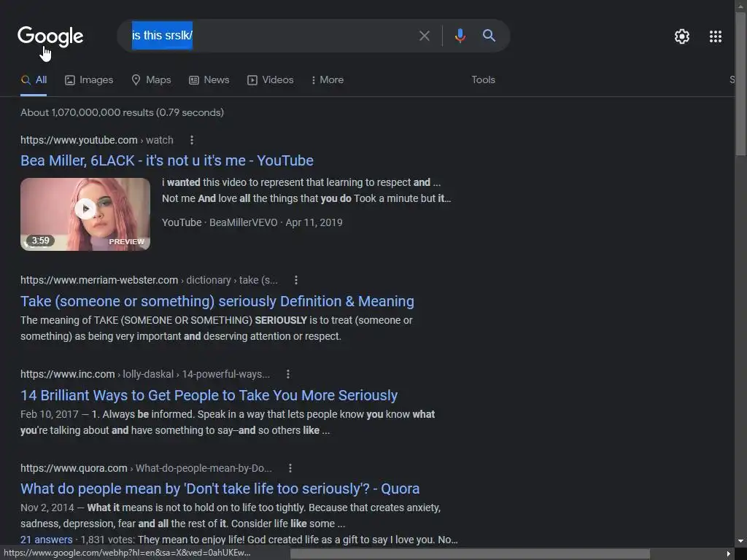Select the All results tab
The image size is (747, 560).
(34, 80)
